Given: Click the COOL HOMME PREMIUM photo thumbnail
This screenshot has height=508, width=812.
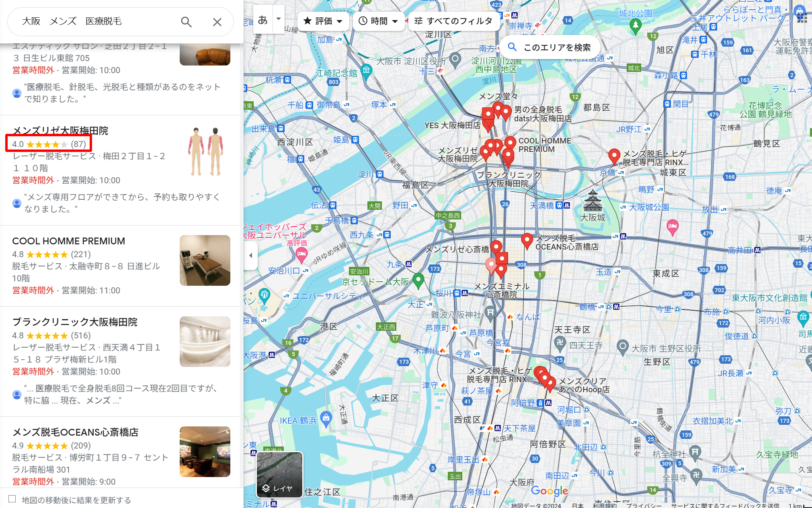Looking at the screenshot, I should [205, 260].
